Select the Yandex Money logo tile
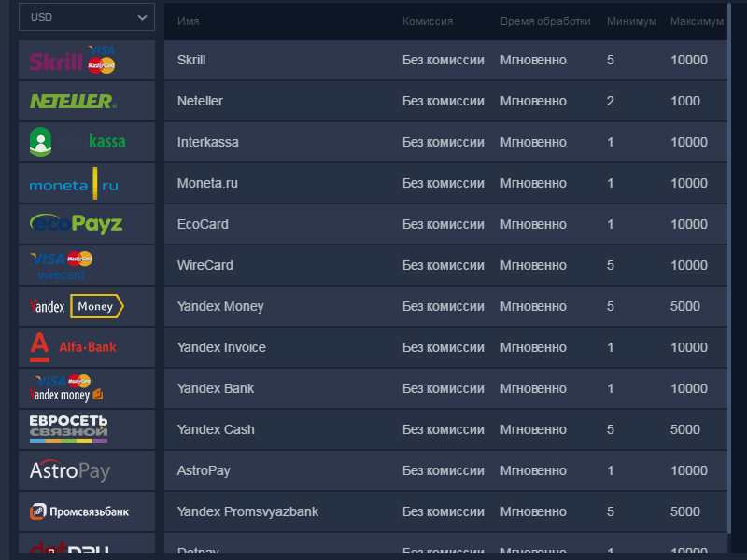747x560 pixels. point(87,306)
